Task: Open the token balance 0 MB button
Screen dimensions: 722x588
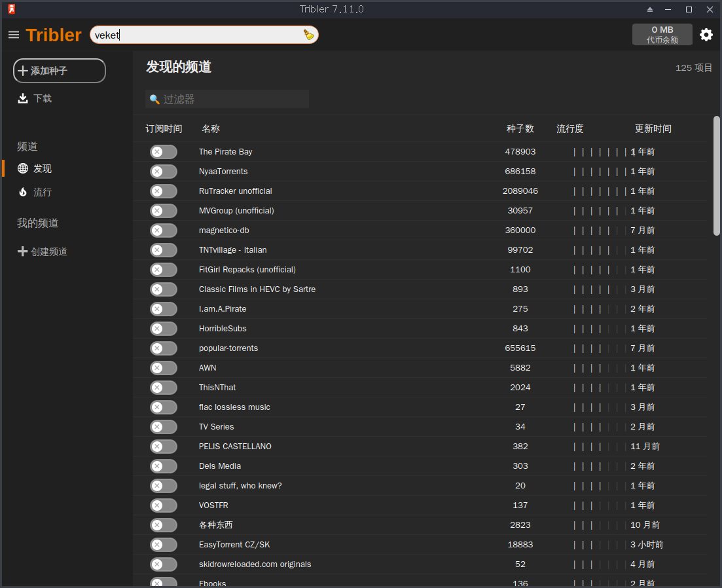Action: [662, 35]
